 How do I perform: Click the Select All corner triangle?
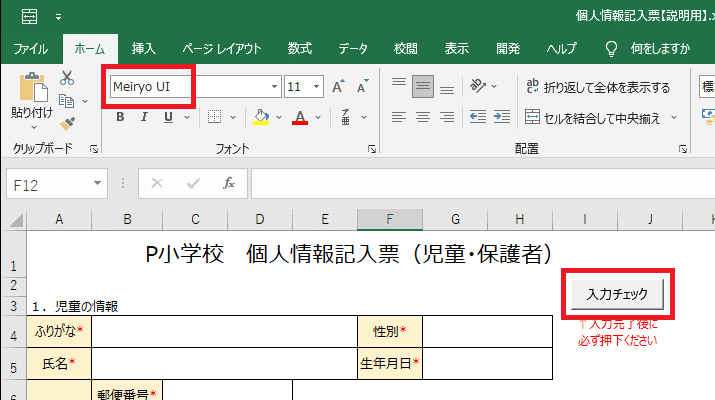coord(16,220)
